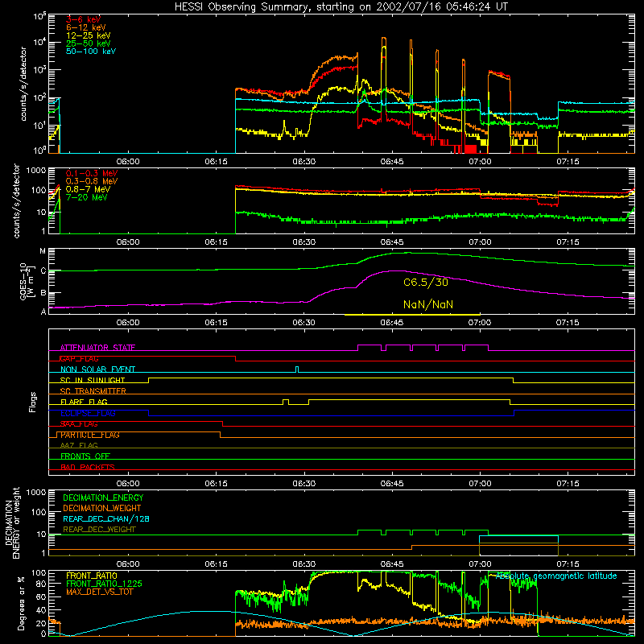Click the SAA_FLAG label

[x=79, y=424]
